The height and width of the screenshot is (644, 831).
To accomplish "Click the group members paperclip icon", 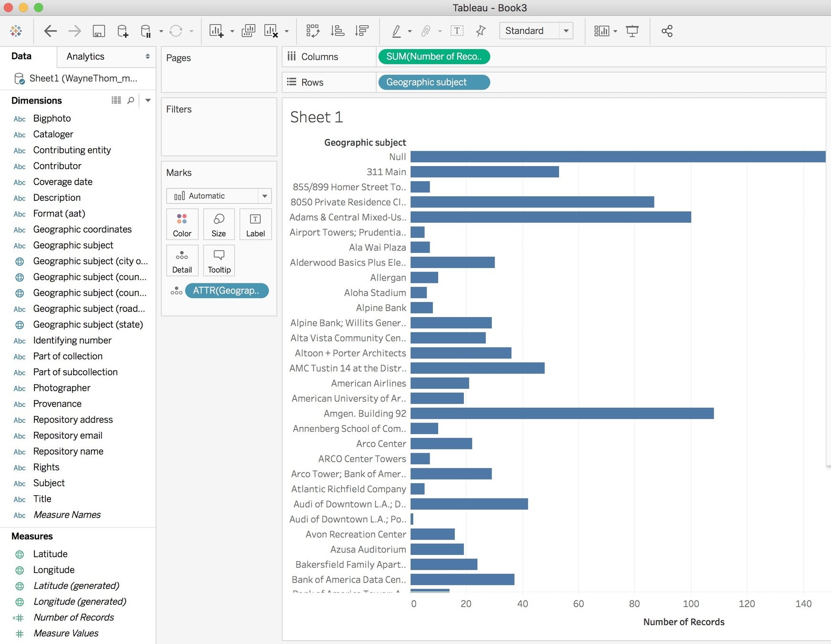I will [x=426, y=31].
